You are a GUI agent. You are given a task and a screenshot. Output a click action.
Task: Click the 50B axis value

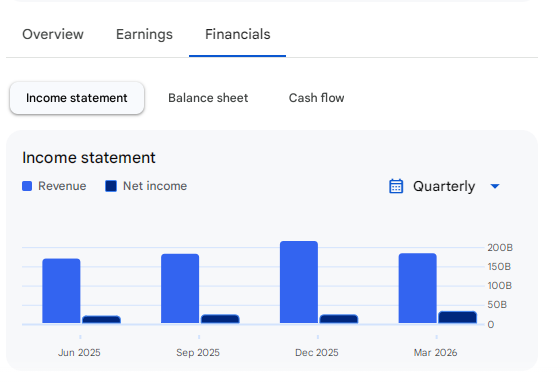coord(497,305)
